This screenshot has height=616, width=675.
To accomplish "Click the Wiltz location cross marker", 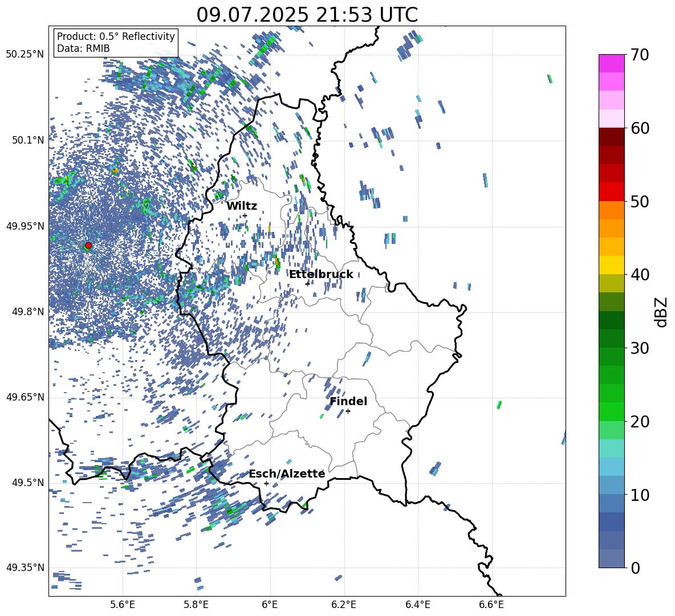I will (245, 215).
